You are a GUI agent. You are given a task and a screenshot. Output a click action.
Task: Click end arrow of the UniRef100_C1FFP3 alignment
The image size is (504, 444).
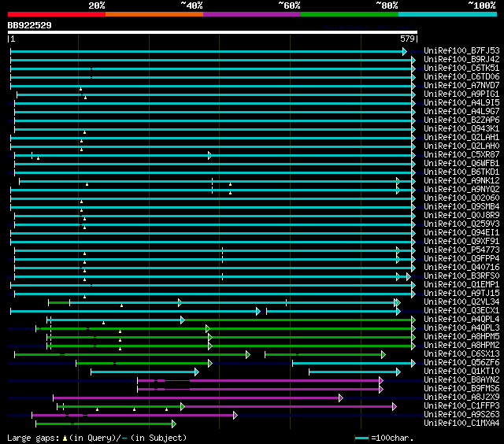click(x=394, y=406)
